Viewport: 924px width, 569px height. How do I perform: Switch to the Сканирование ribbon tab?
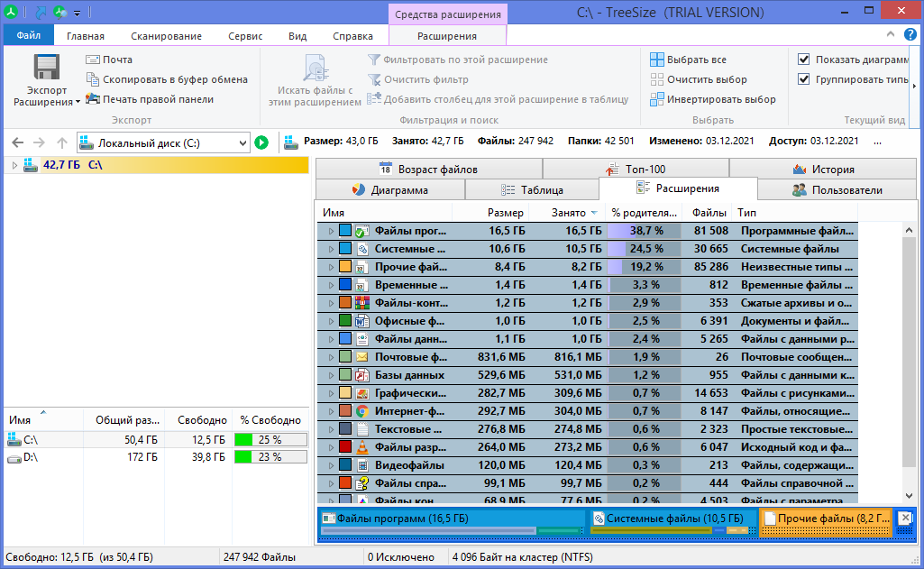click(166, 36)
